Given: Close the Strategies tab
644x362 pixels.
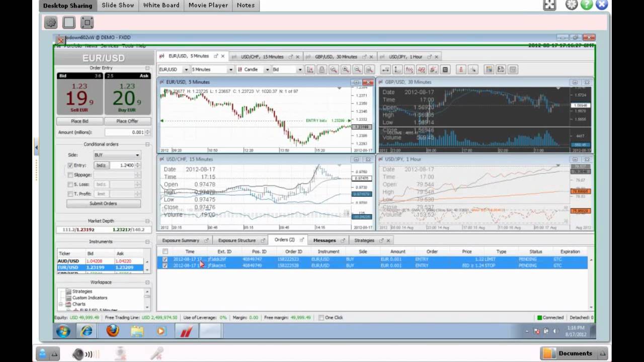Looking at the screenshot, I should click(x=388, y=240).
